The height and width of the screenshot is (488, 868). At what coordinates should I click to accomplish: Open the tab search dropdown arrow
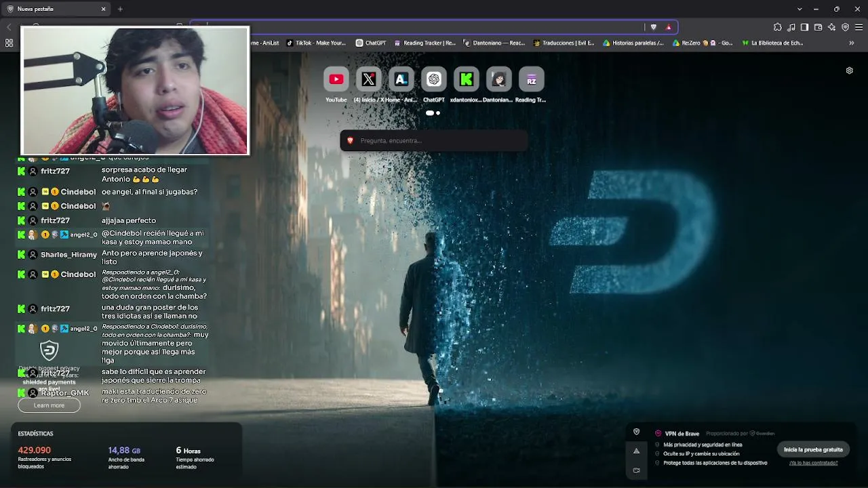(800, 9)
